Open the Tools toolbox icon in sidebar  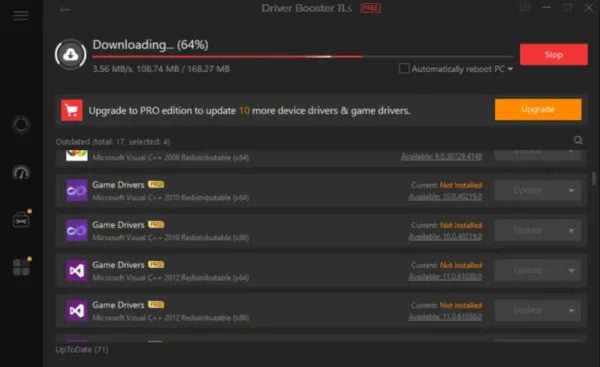pyautogui.click(x=21, y=220)
